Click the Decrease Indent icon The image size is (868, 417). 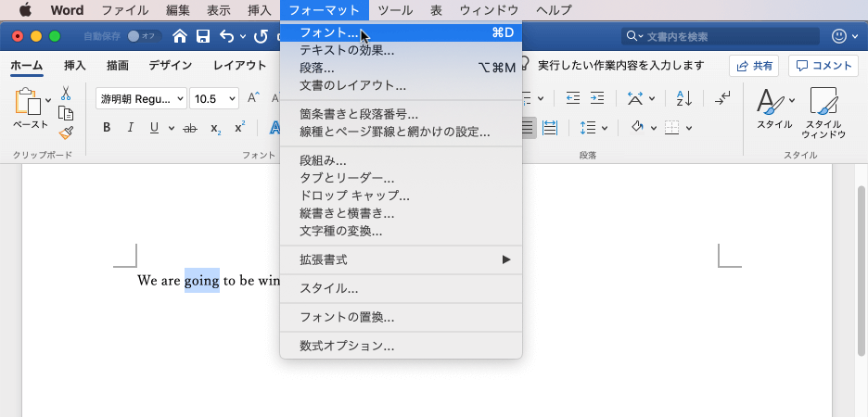click(x=573, y=98)
